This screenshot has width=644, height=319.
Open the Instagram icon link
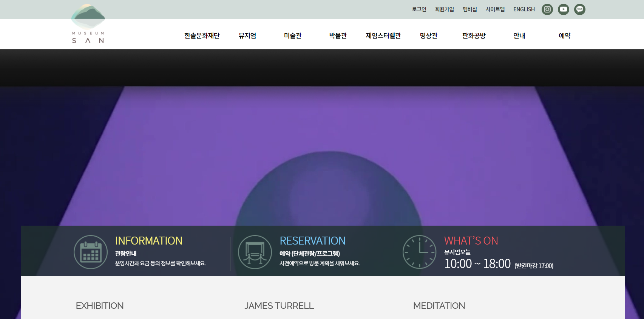547,9
